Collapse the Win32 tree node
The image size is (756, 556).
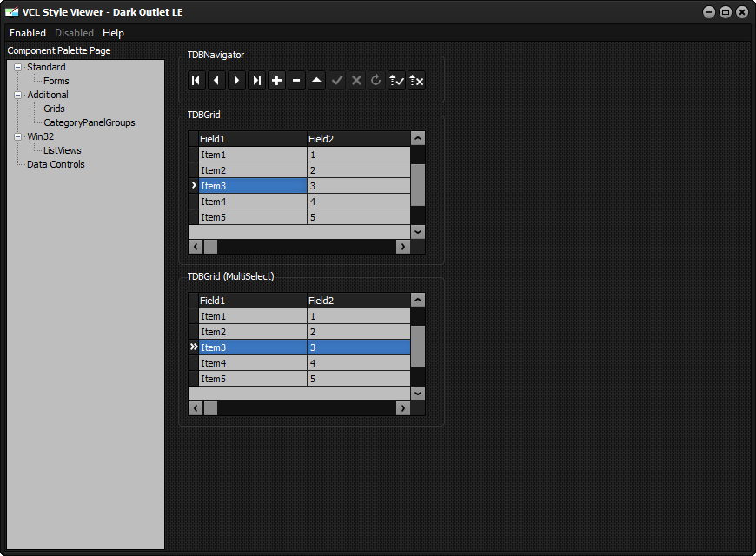point(18,136)
